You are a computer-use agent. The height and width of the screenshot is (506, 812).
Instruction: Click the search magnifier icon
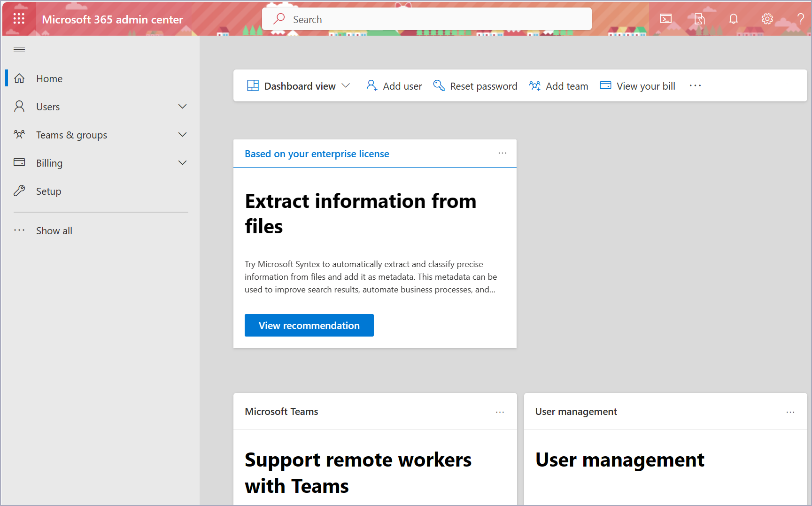coord(279,19)
